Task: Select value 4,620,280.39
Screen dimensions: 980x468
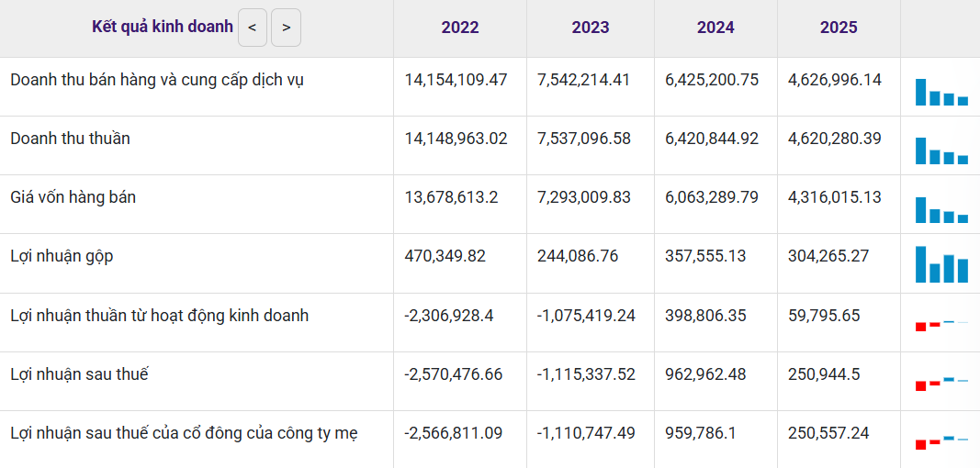Action: tap(835, 139)
